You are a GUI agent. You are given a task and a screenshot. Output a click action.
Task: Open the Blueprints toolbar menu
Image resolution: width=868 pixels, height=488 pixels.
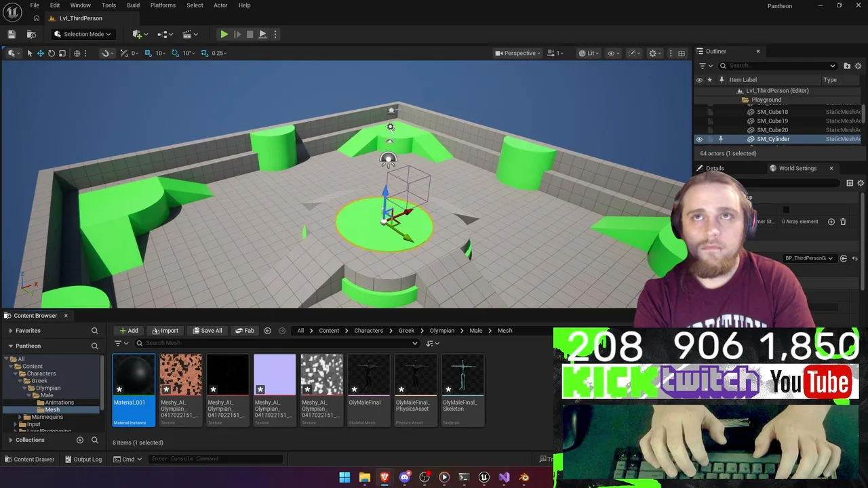click(164, 34)
